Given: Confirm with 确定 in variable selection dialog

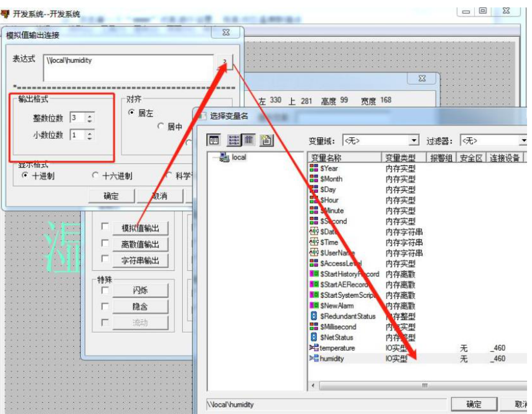Looking at the screenshot, I should pos(474,404).
